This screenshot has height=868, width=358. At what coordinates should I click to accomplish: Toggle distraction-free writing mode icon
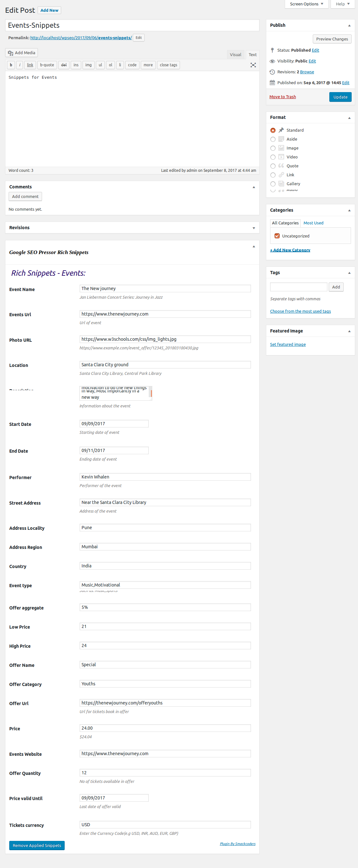click(x=253, y=65)
